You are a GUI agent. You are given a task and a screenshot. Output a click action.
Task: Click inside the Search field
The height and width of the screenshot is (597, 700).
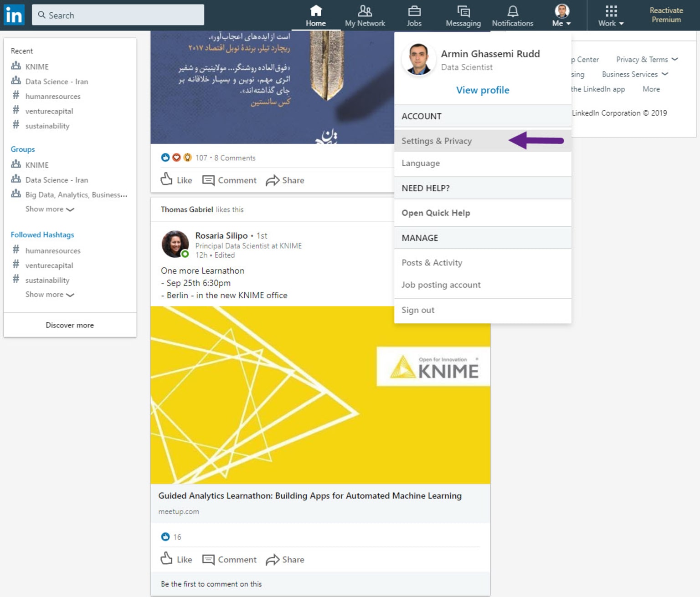[x=118, y=15]
